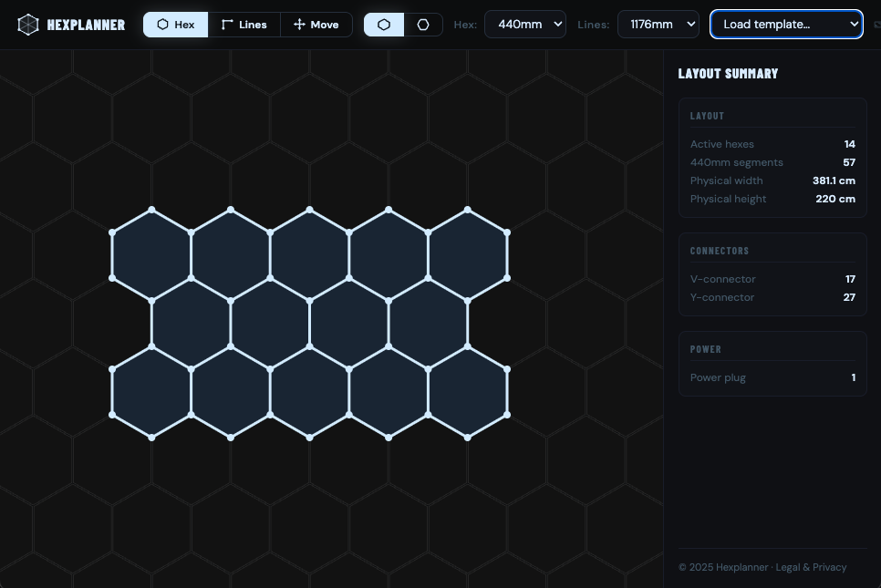This screenshot has width=881, height=588.
Task: Click the HEXPLANNER brand name
Action: point(86,25)
